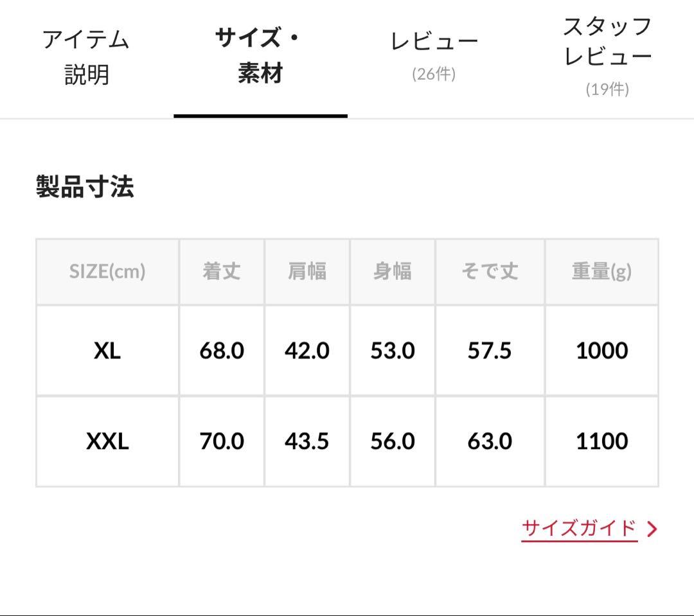Open the レビュー (26件) tab
694x616 pixels.
[434, 40]
